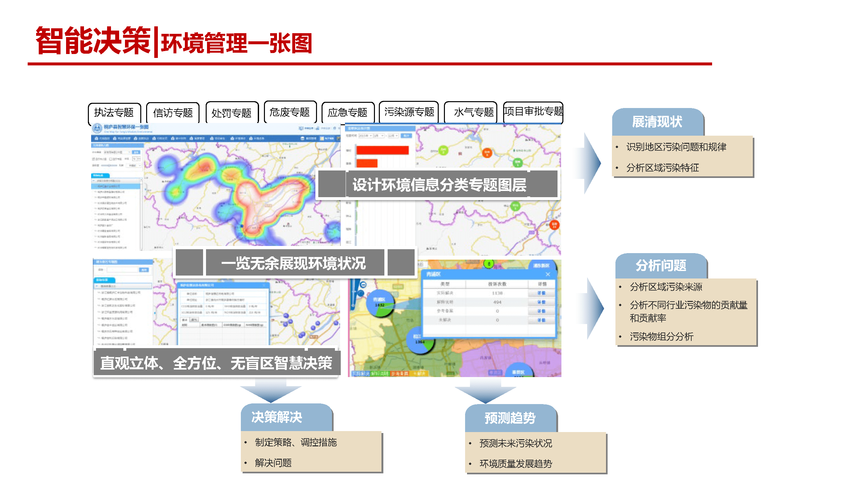
Task: Toggle the first checkbox in heatmap panel
Action: (94, 159)
